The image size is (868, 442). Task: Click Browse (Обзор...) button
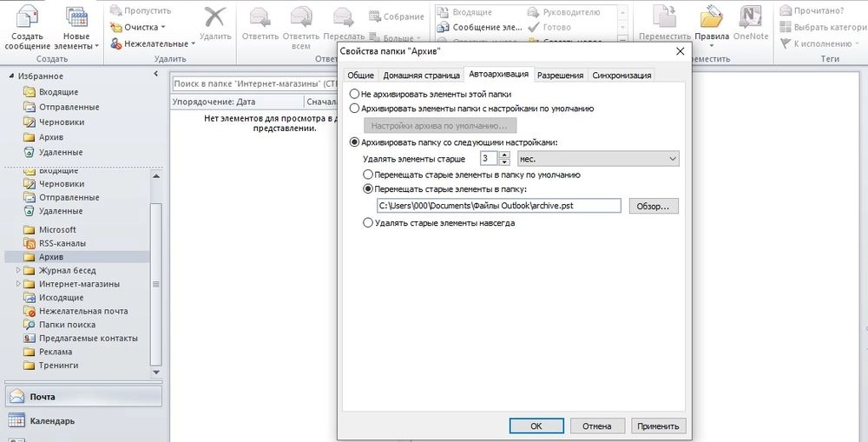(654, 206)
